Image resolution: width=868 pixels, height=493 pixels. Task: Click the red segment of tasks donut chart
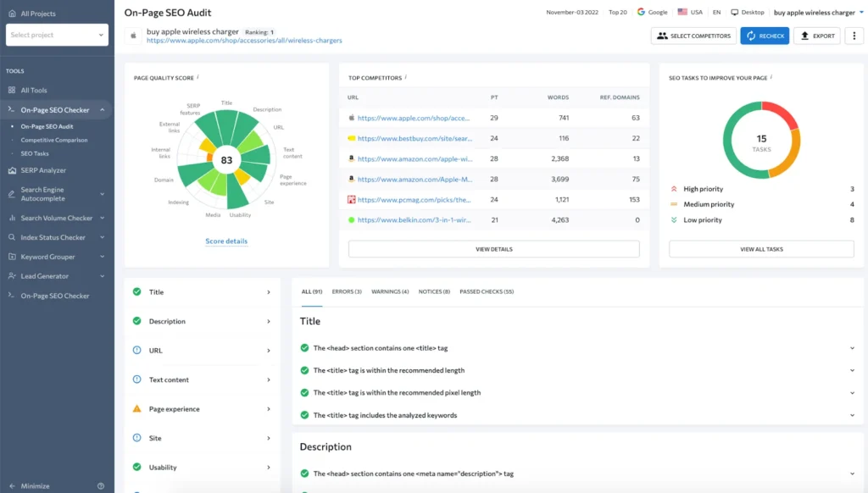click(x=782, y=114)
